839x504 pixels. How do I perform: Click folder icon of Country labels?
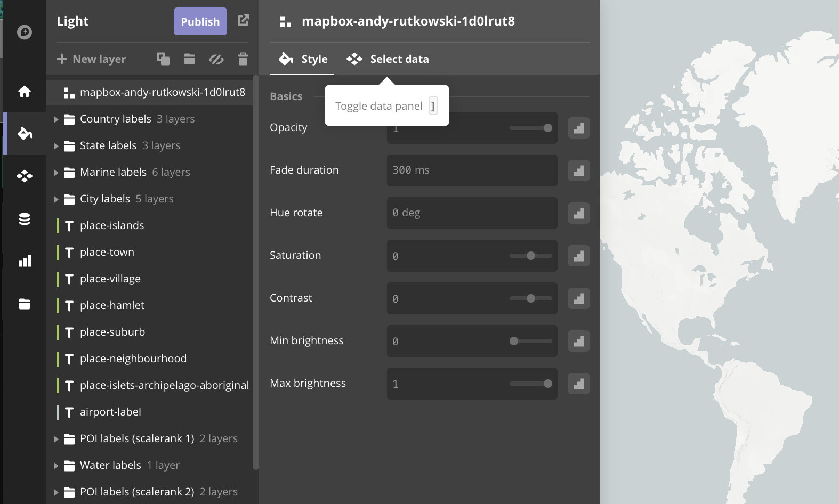tap(69, 119)
